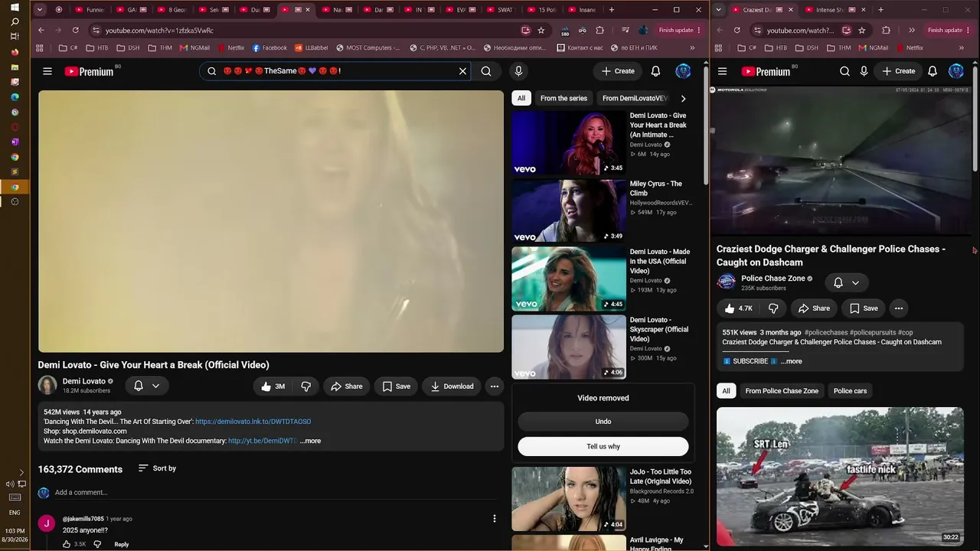
Task: Click Tell us why for removed video
Action: tap(603, 446)
